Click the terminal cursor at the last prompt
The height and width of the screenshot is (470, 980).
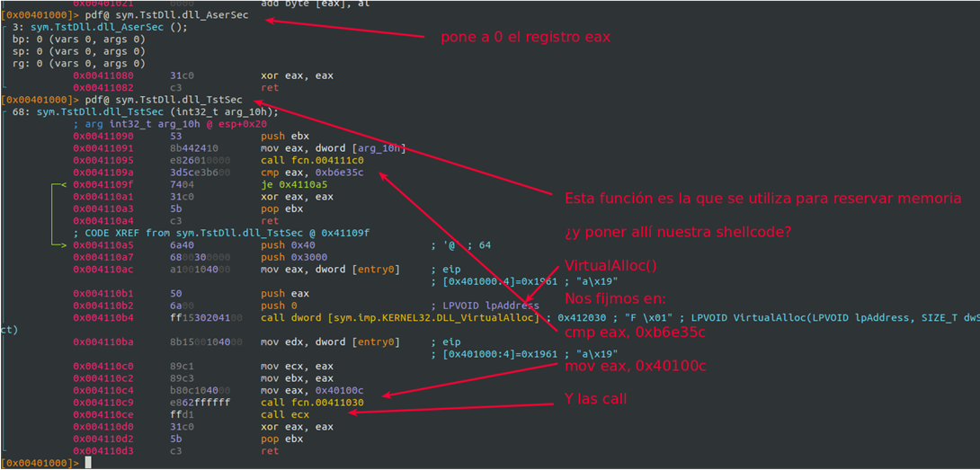(88, 463)
